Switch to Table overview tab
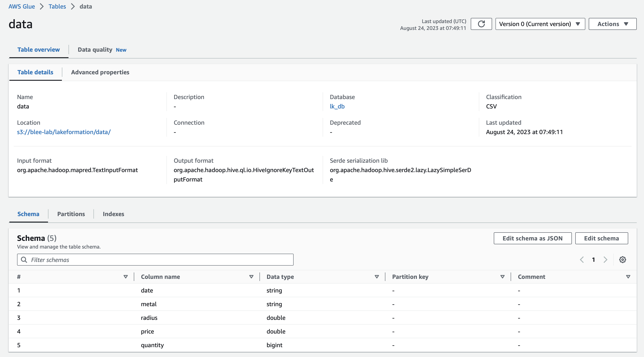 pyautogui.click(x=38, y=50)
